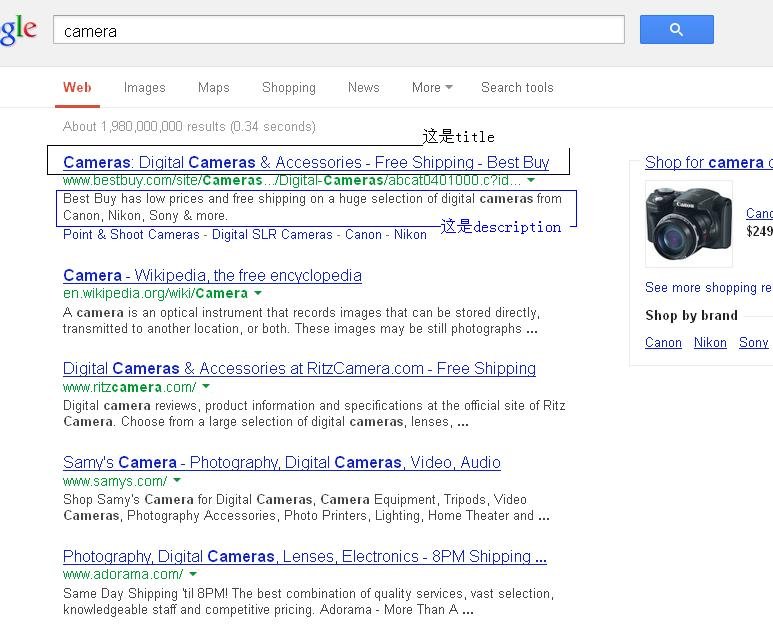Image resolution: width=773 pixels, height=627 pixels.
Task: Click the Nikon brand link
Action: [710, 342]
